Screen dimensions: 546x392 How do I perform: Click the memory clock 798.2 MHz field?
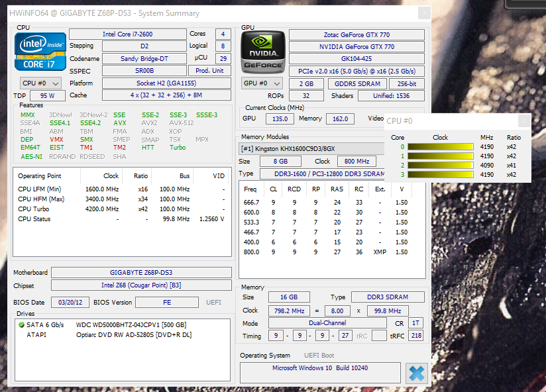point(289,311)
